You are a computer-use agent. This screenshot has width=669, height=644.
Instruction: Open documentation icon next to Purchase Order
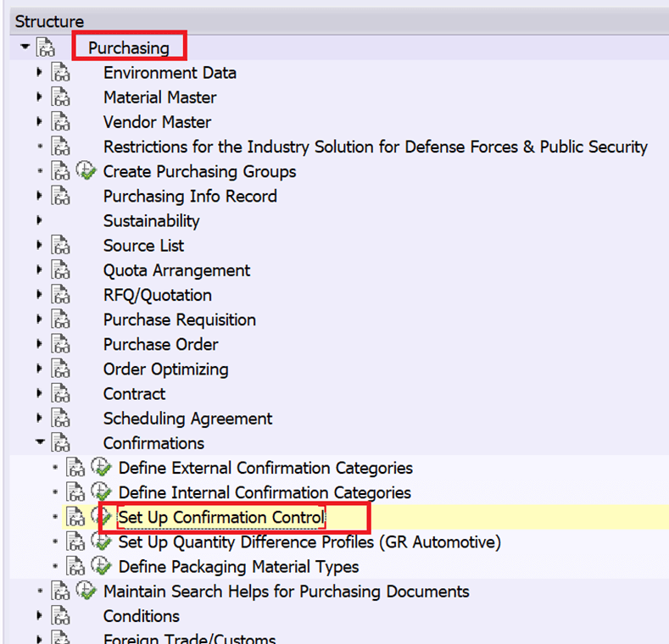(60, 345)
